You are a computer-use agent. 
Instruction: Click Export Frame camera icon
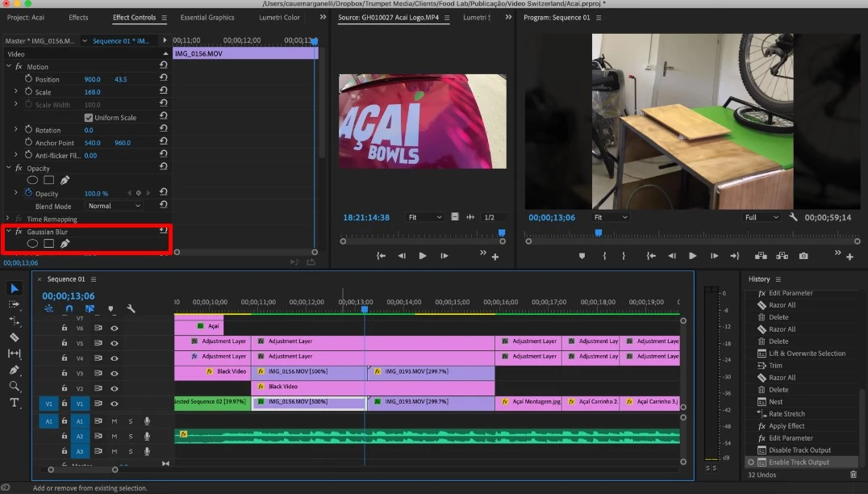click(803, 256)
